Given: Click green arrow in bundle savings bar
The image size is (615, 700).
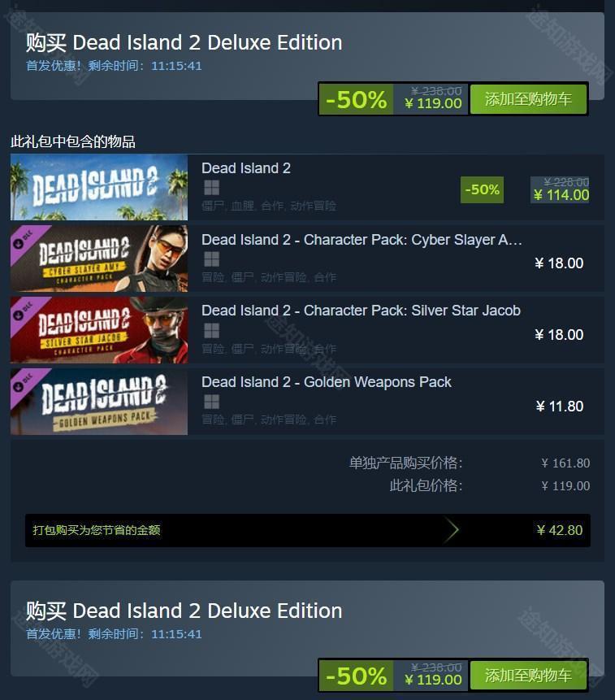Looking at the screenshot, I should [x=452, y=530].
